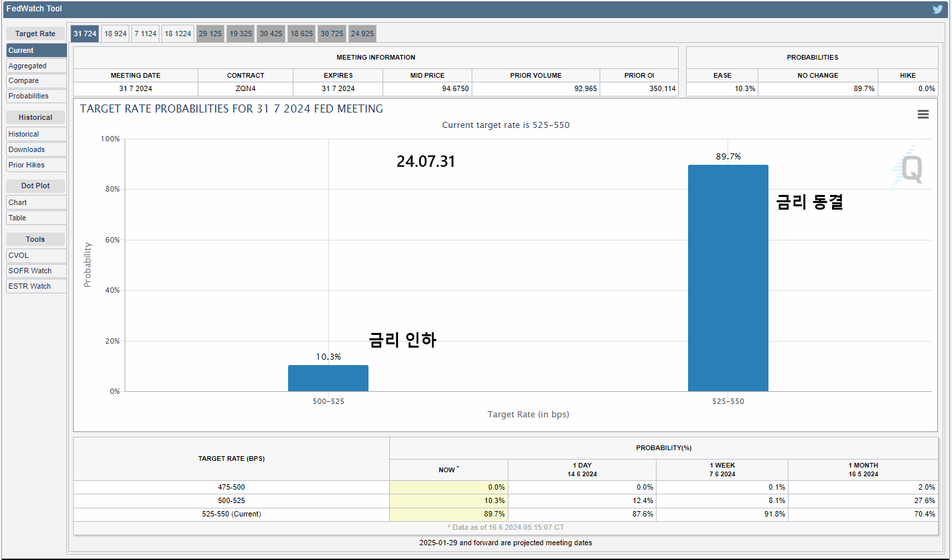952x560 pixels.
Task: Select the 19 325 meeting tab
Action: [x=241, y=33]
